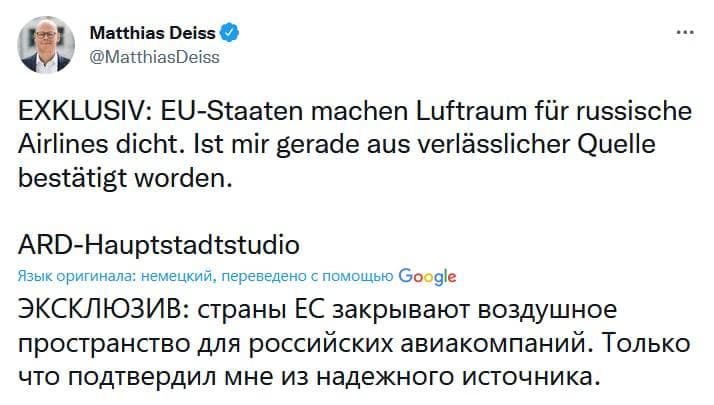Click the word ЭКСКЛЮЗИВ in translation

coord(95,308)
